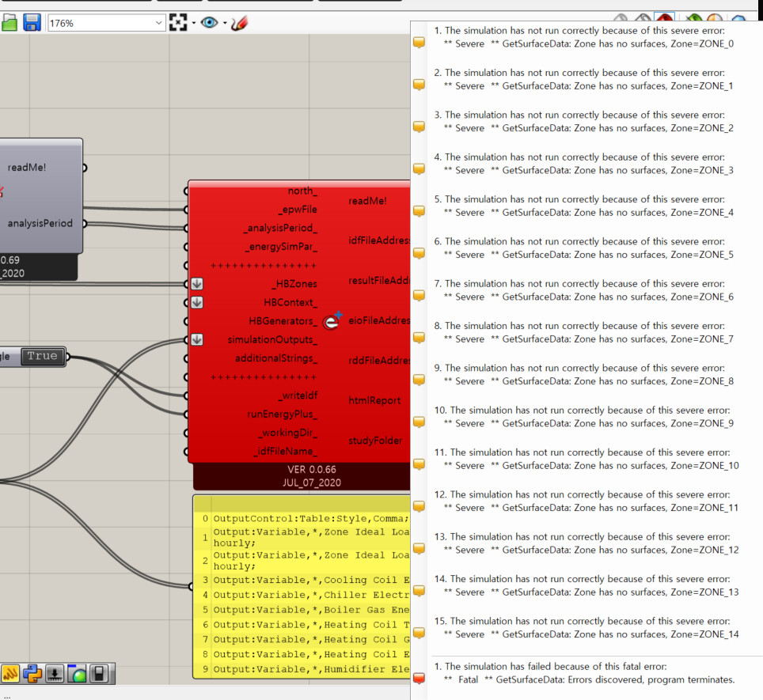Open the eye icon dropdown arrow
The height and width of the screenshot is (700, 763).
224,23
